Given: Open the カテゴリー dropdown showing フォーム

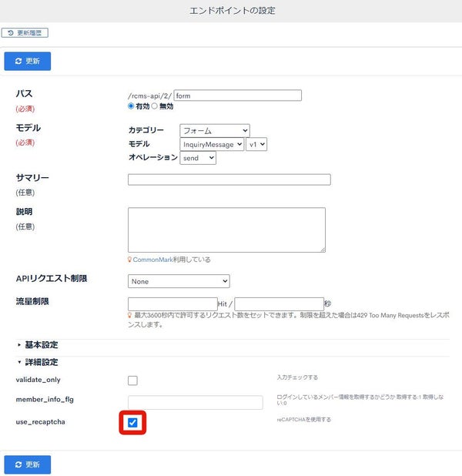Looking at the screenshot, I should (215, 130).
